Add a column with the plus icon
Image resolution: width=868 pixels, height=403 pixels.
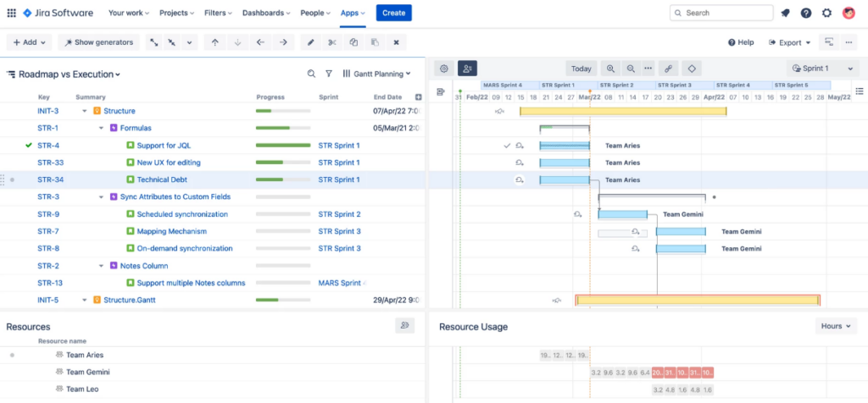[x=419, y=97]
